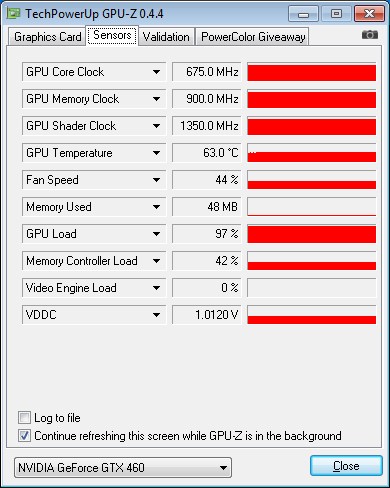The width and height of the screenshot is (390, 488).
Task: Enable the Log to file checkbox
Action: 24,417
